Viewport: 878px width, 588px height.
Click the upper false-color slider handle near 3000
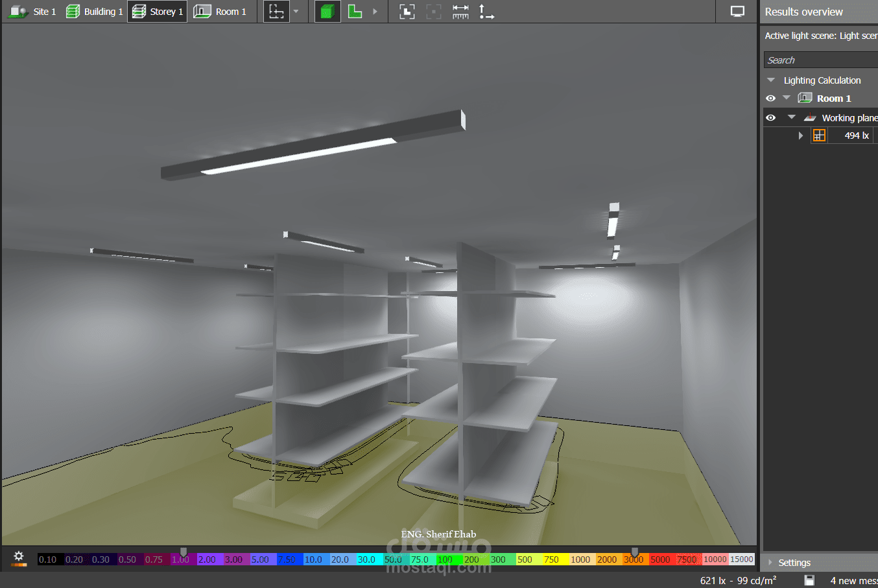(635, 552)
